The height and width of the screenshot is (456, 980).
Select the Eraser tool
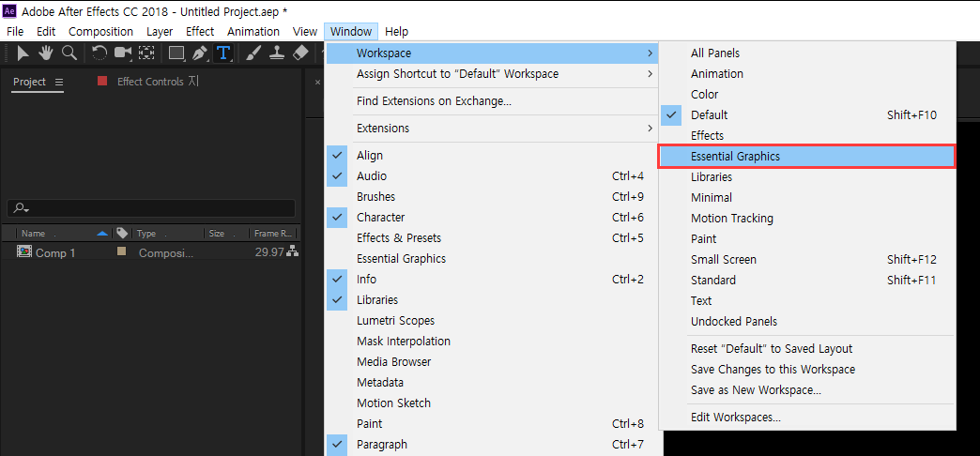[x=300, y=53]
